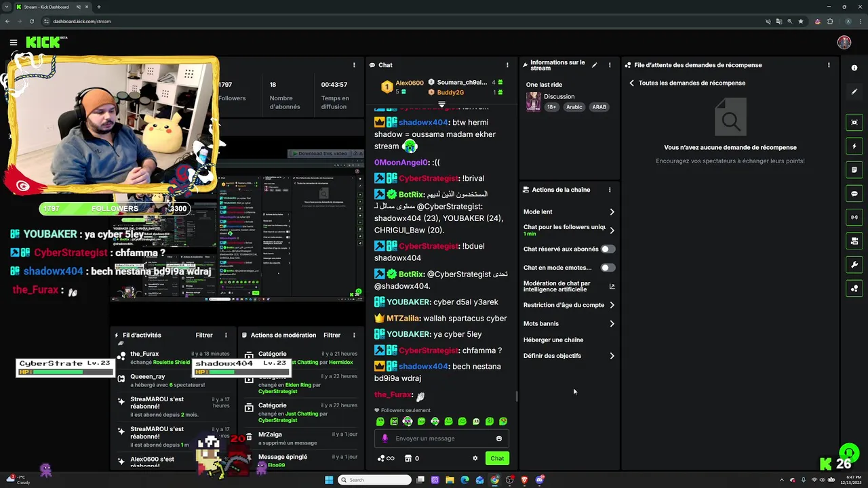
Task: Open Actions de modération three-dot menu
Action: coord(353,335)
